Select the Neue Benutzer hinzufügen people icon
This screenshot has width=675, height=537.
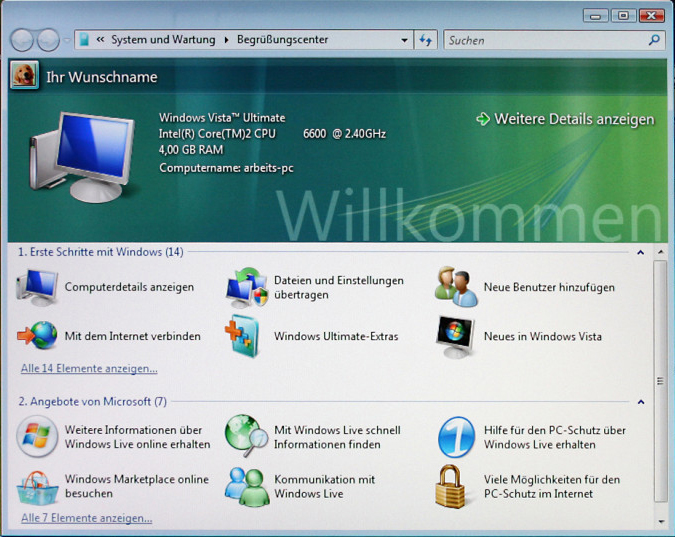456,287
